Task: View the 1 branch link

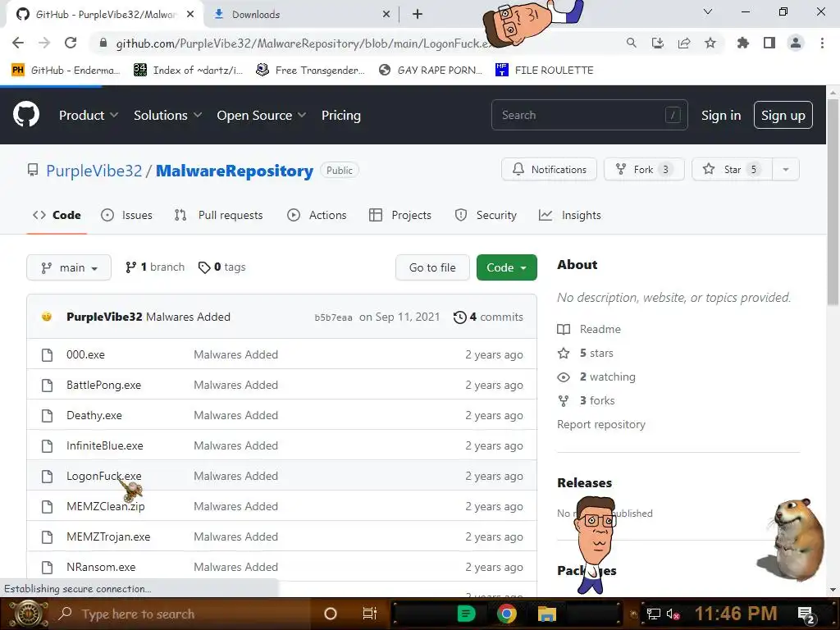Action: tap(155, 267)
